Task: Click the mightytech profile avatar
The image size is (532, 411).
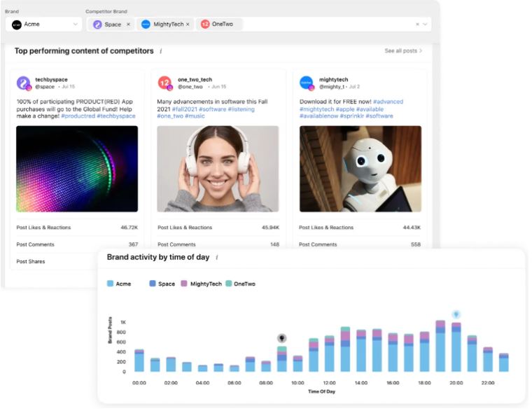Action: click(x=307, y=83)
